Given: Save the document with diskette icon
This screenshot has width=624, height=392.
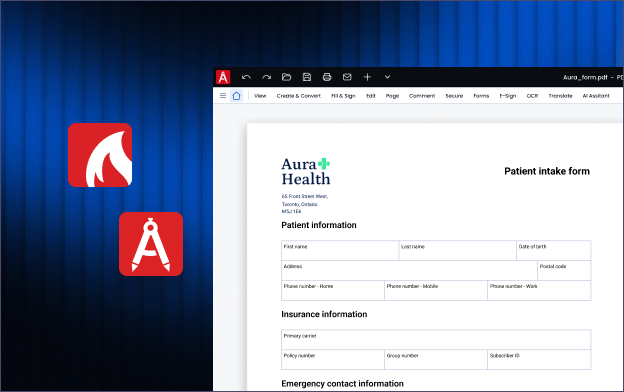Looking at the screenshot, I should click(x=307, y=77).
